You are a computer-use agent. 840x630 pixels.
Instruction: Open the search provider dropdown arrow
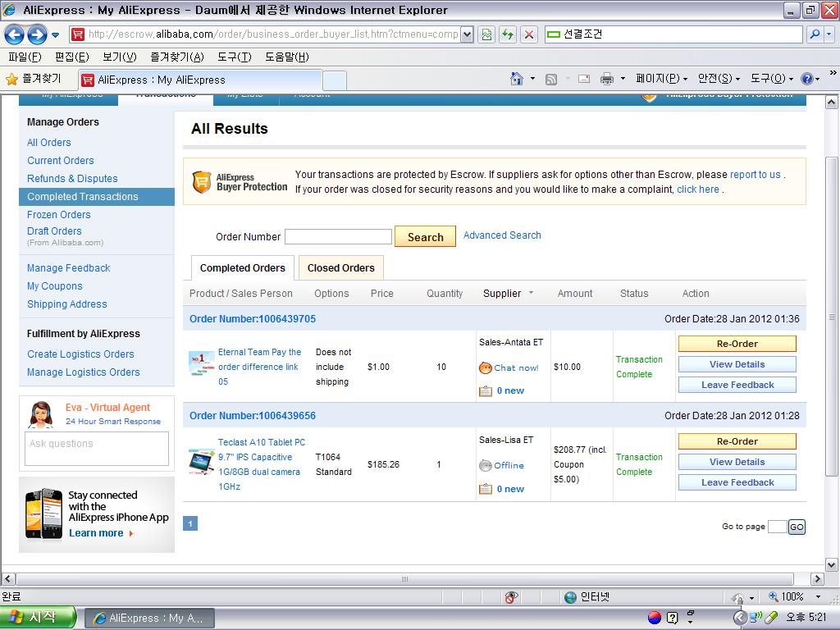[x=829, y=34]
